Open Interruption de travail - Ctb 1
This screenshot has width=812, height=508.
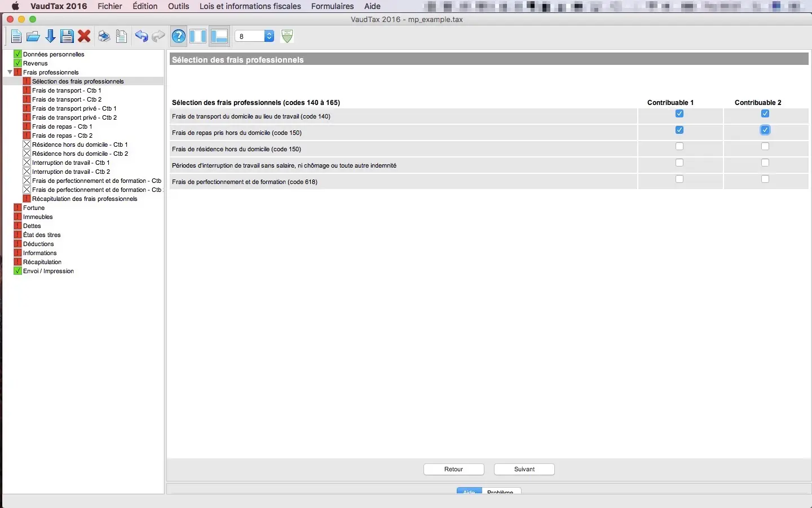(71, 163)
